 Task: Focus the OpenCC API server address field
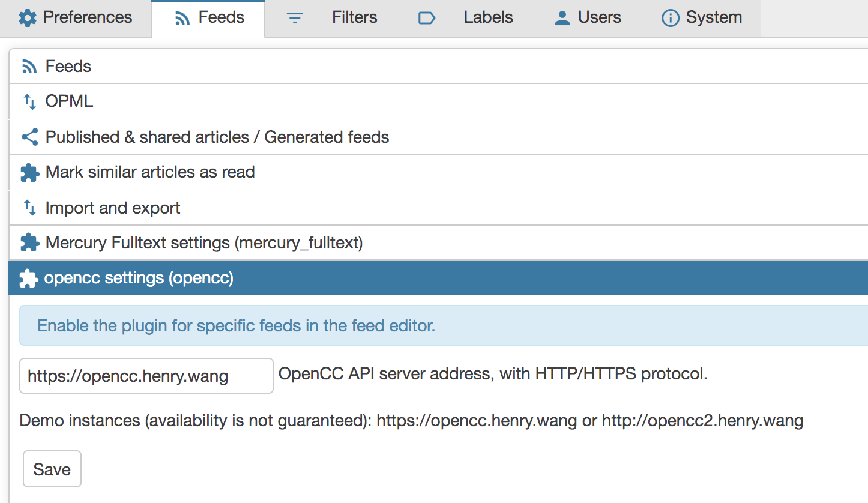coord(146,376)
